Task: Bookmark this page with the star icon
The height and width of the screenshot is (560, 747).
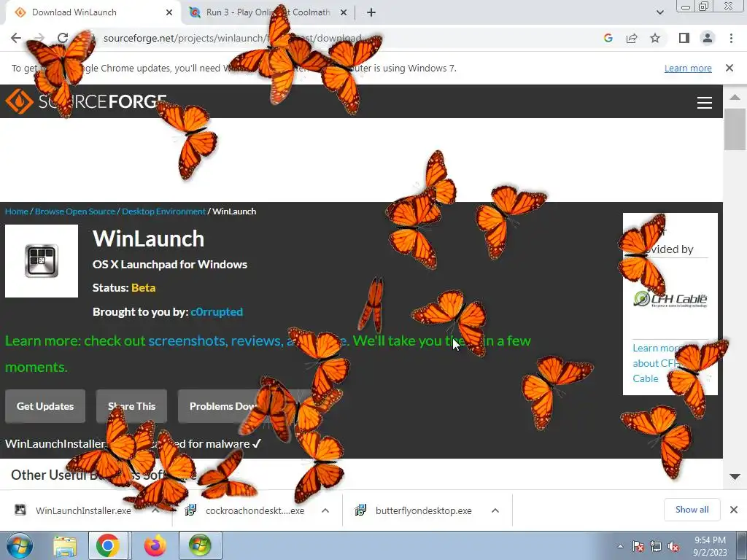Action: 655,38
